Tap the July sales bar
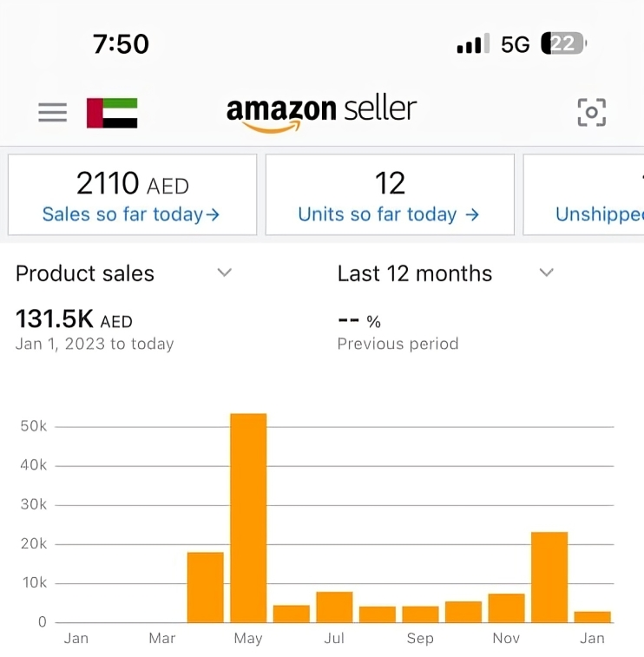The height and width of the screenshot is (657, 644). point(334,608)
